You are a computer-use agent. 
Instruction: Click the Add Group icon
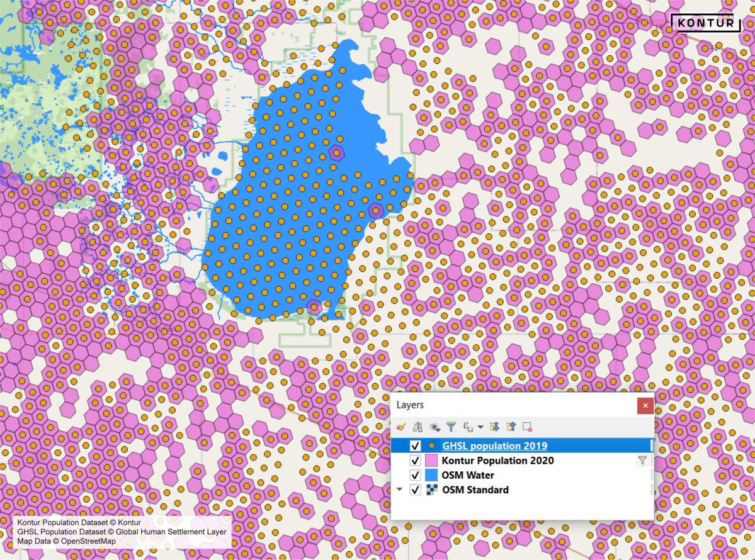[x=417, y=427]
